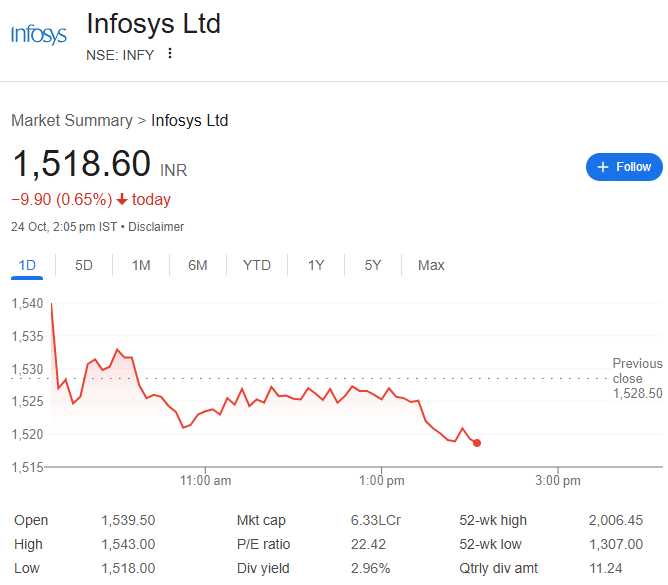Click the red down arrow beside today
The height and width of the screenshot is (585, 668).
click(122, 199)
